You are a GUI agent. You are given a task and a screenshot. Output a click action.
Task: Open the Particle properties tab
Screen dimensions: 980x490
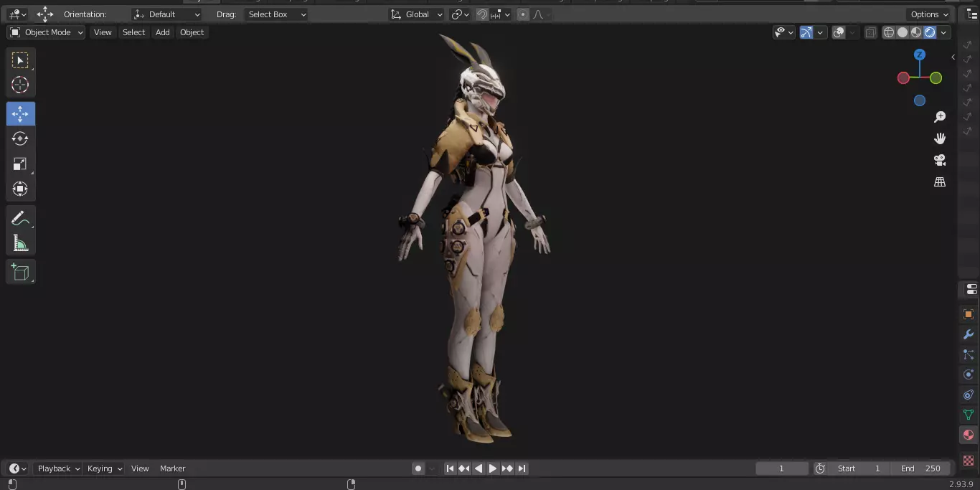point(969,354)
